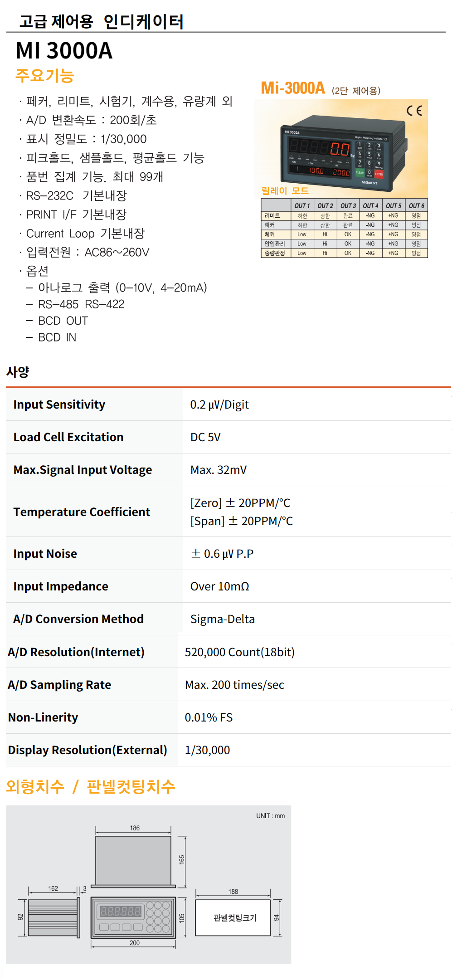Image resolution: width=452 pixels, height=980 pixels.
Task: Click the 중량판정 row label in relay table
Action: point(275,253)
